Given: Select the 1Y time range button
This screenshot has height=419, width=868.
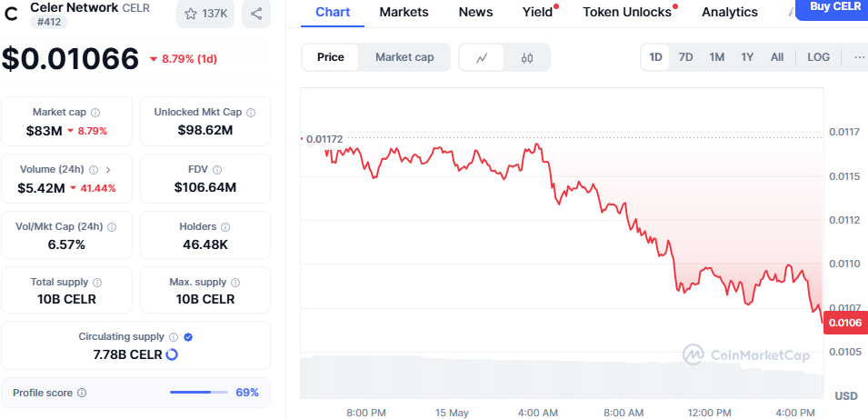Looking at the screenshot, I should tap(747, 57).
